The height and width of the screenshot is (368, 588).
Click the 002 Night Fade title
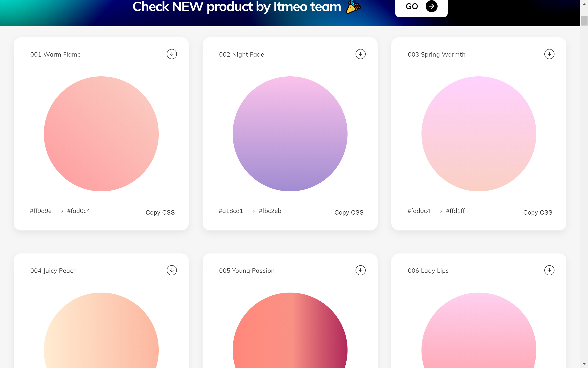242,55
